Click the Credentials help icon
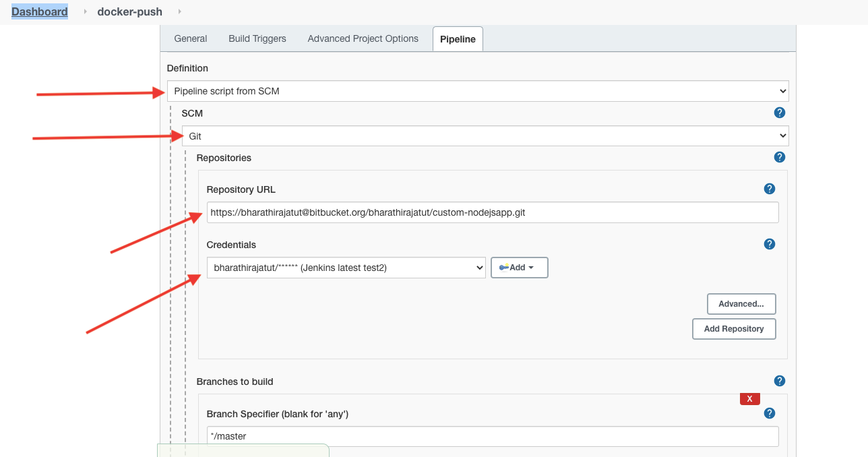 (x=769, y=244)
